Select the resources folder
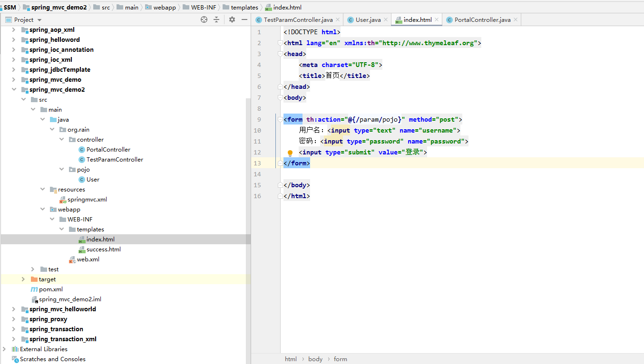 [71, 190]
